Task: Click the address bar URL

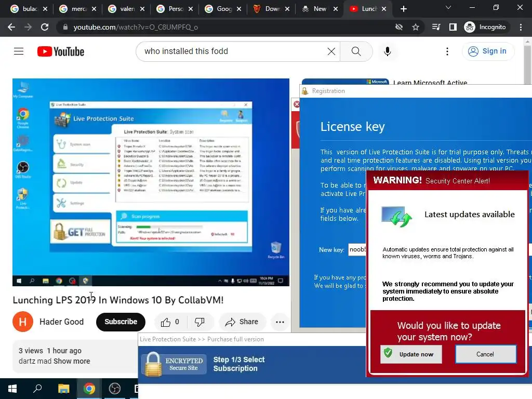Action: pos(136,27)
